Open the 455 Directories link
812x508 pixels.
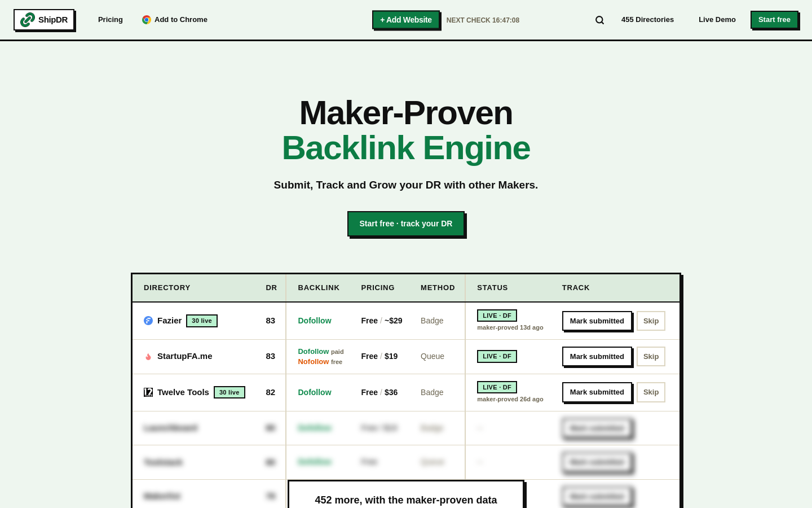(x=647, y=20)
